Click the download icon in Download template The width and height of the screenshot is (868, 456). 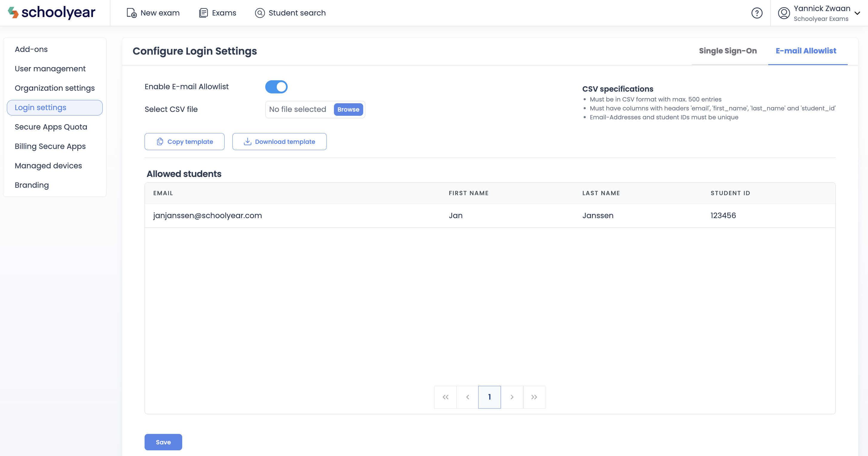(x=247, y=141)
